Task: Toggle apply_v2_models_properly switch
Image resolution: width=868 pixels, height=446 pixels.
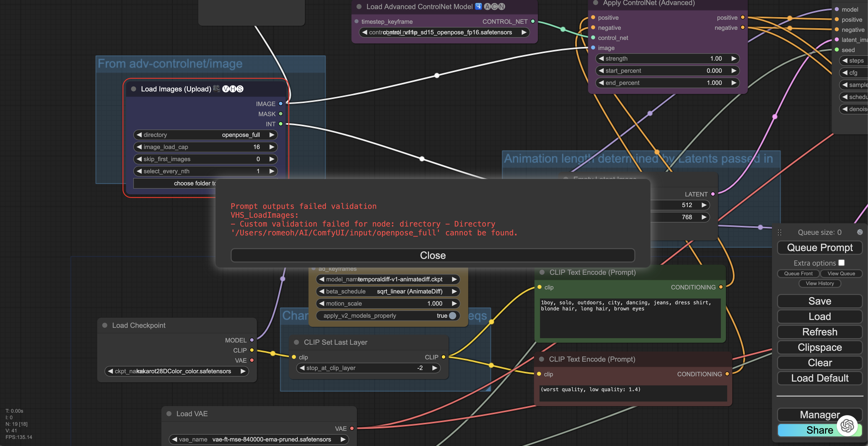Action: 452,315
